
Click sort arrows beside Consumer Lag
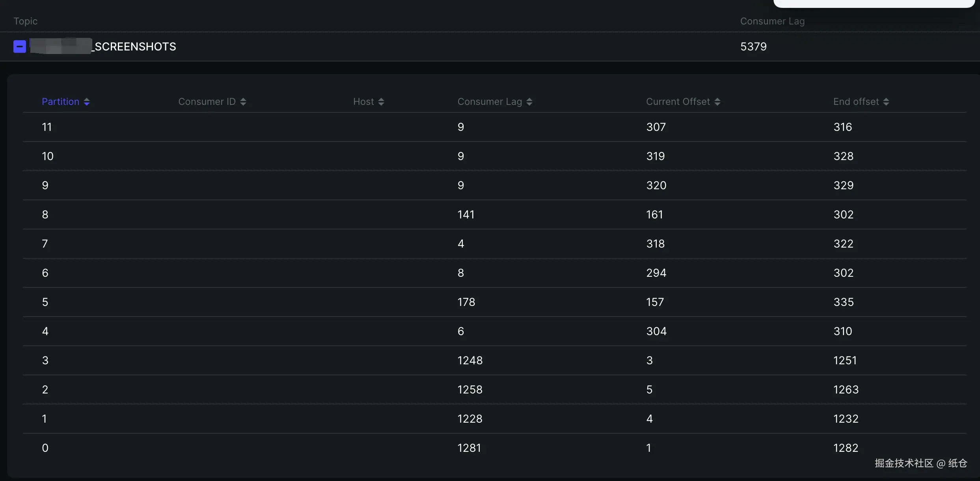tap(529, 102)
